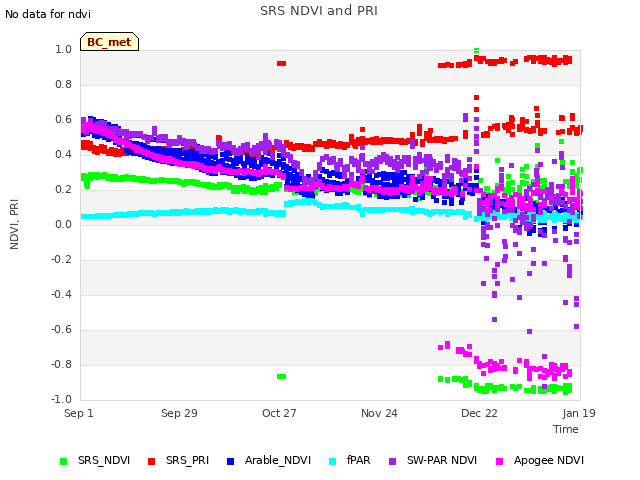Click the 'No data for ndvi' message
640x480 pixels.
pos(48,14)
